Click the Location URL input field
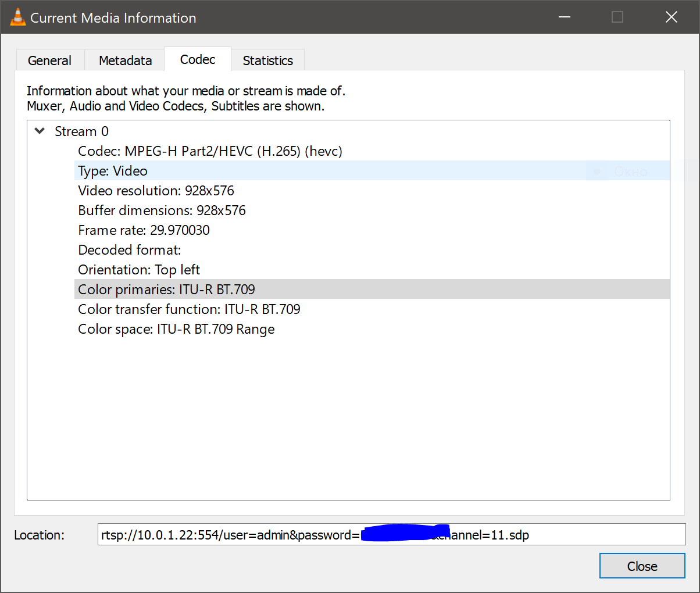This screenshot has height=593, width=700. point(392,535)
